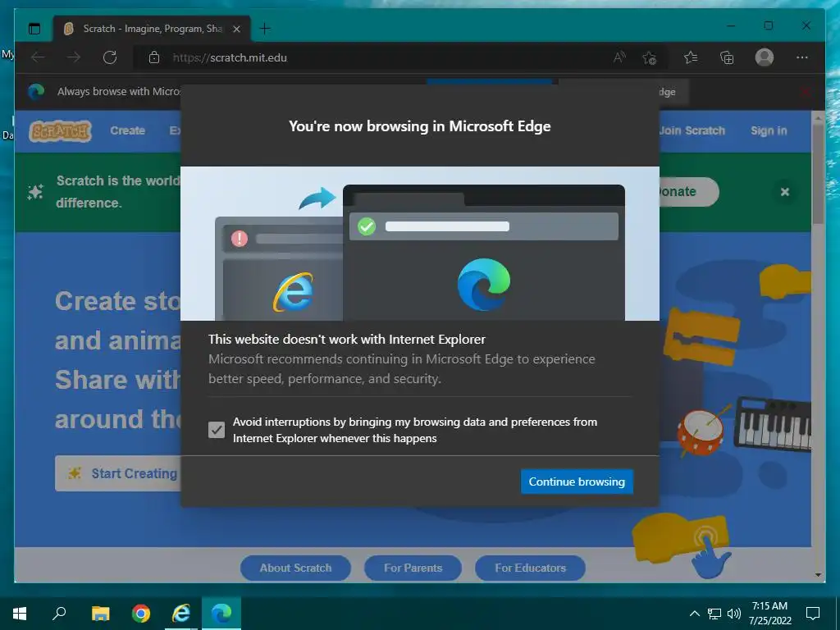Open the For Educators button
This screenshot has width=840, height=630.
[x=531, y=568]
